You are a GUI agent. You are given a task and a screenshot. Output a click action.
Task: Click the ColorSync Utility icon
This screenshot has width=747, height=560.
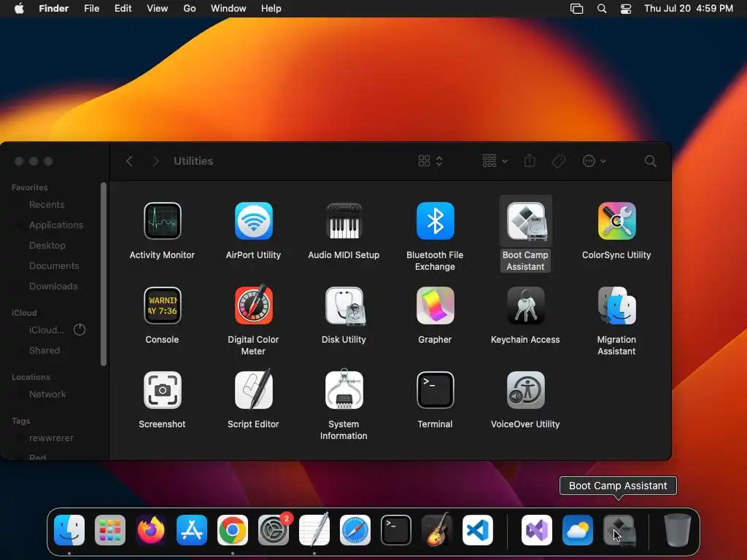tap(616, 220)
